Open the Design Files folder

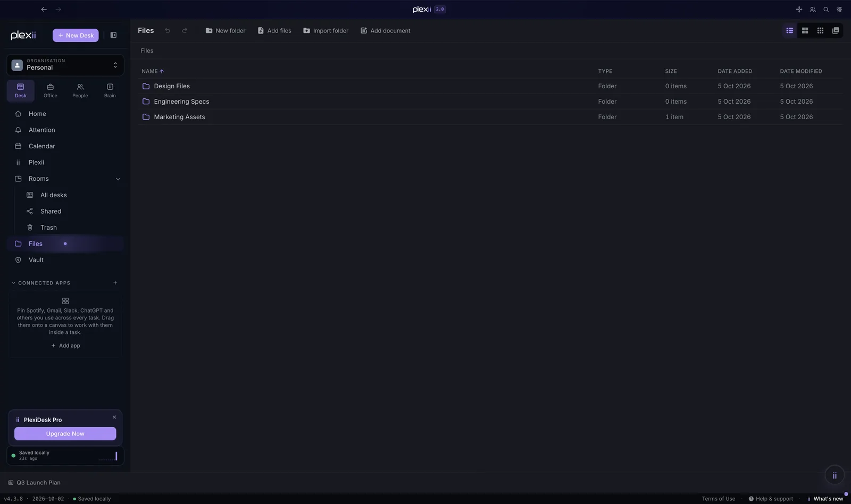point(490,86)
